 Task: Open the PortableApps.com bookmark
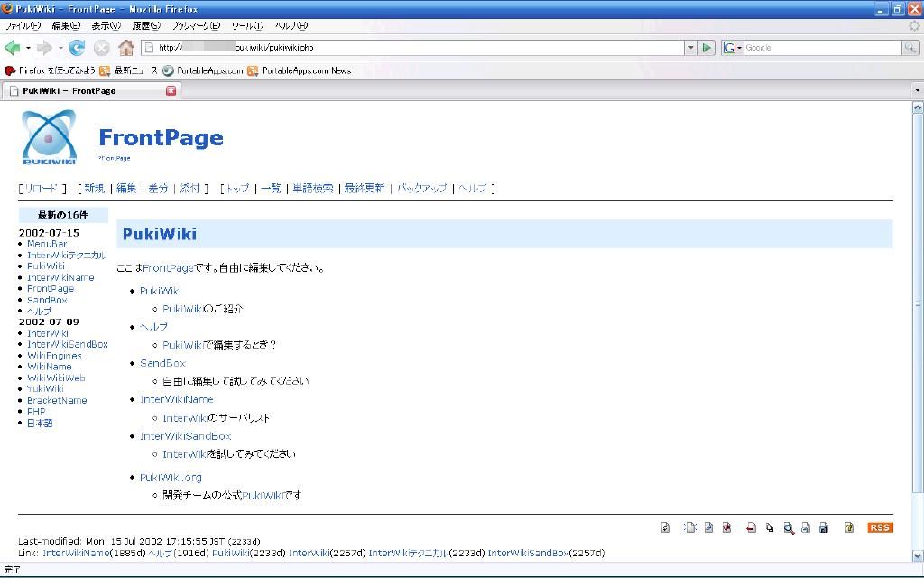click(x=203, y=70)
